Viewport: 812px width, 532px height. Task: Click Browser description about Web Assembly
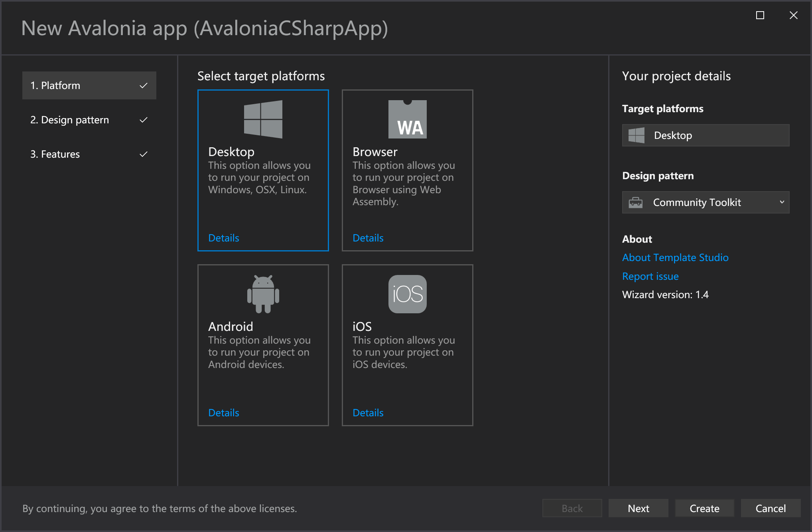(404, 184)
